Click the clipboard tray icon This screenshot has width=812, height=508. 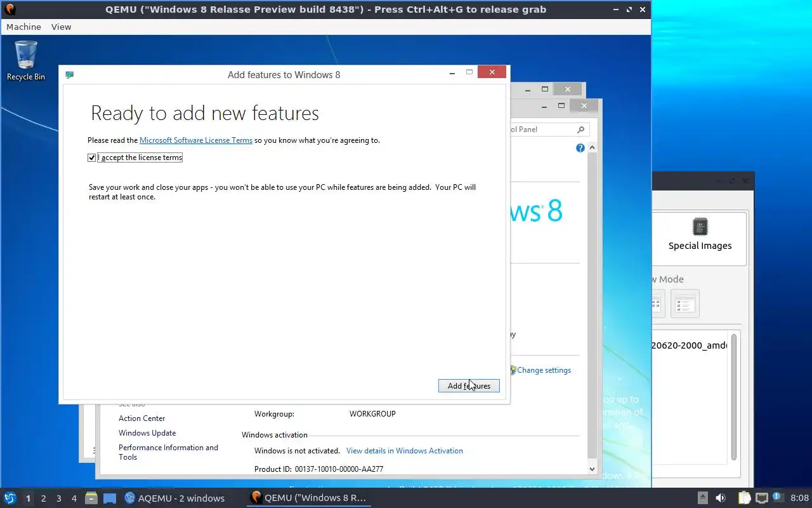[744, 498]
